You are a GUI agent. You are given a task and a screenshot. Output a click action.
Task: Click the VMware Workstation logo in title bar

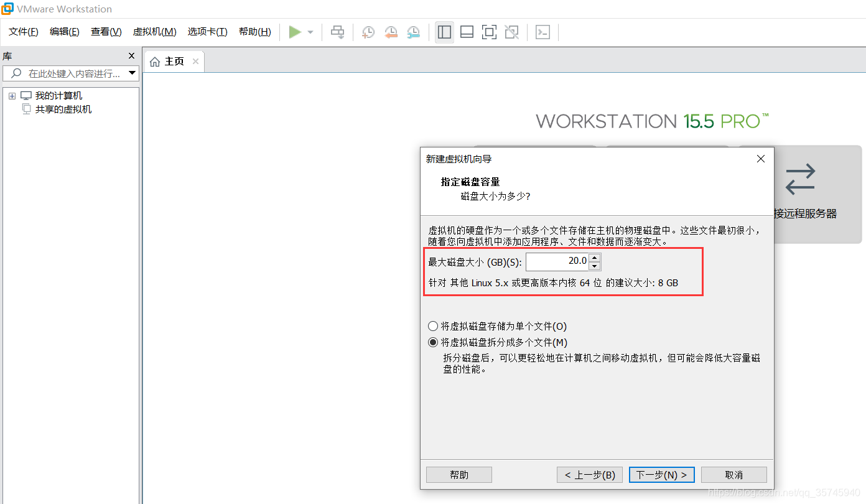tap(7, 9)
